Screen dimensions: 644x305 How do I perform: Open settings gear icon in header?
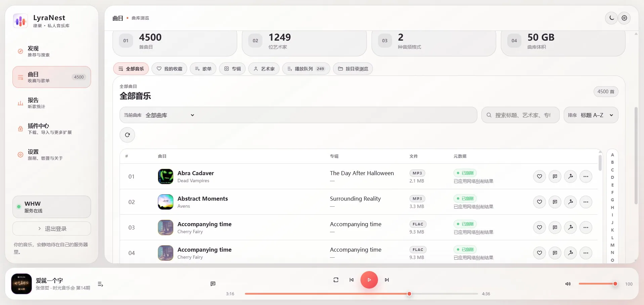pos(624,18)
